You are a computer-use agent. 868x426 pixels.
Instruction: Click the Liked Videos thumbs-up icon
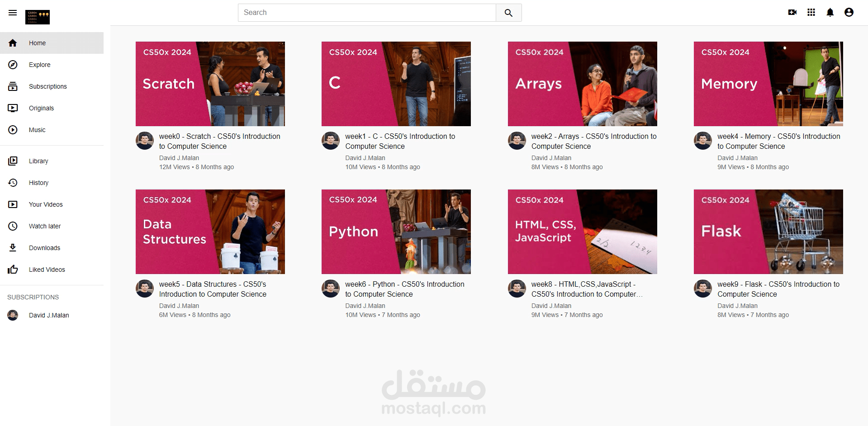pos(13,270)
